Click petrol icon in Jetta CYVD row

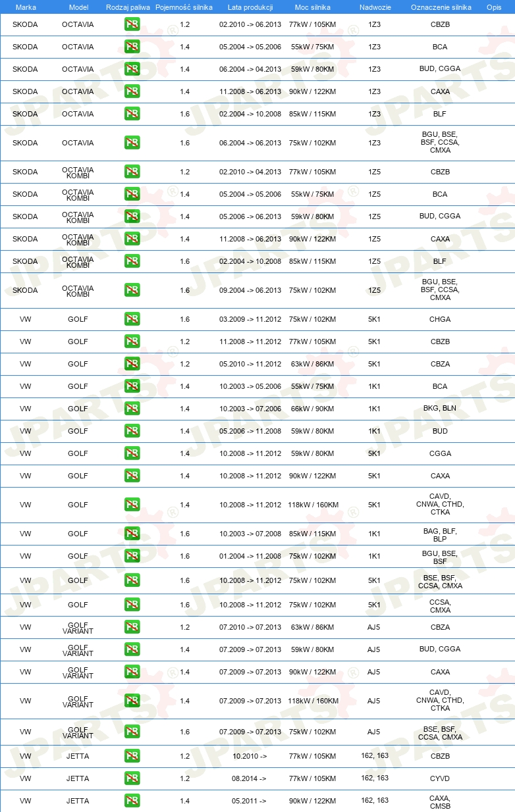click(x=132, y=778)
